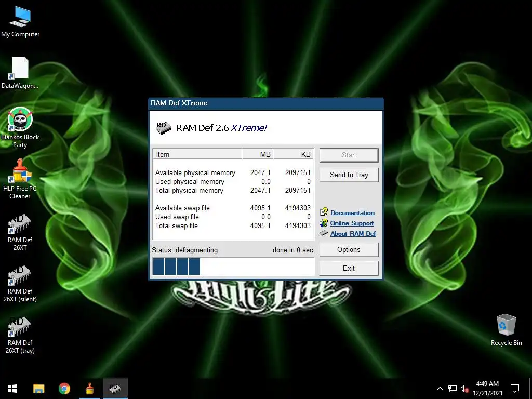Select the Available physical memory row
Viewport: 532px width, 399px height.
click(x=233, y=172)
